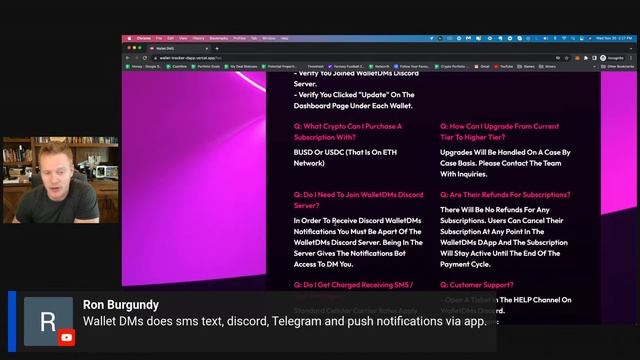Open the Bookmarks menu
640x360 pixels.
tap(219, 38)
